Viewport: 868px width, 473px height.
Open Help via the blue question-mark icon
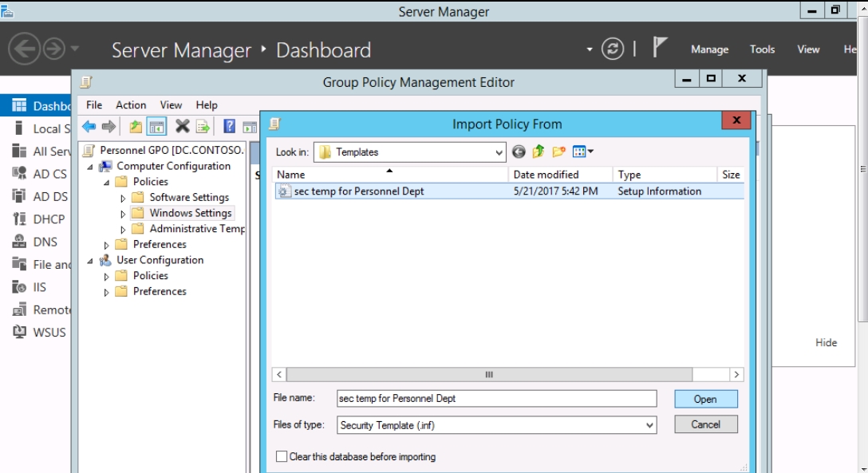[x=229, y=126]
